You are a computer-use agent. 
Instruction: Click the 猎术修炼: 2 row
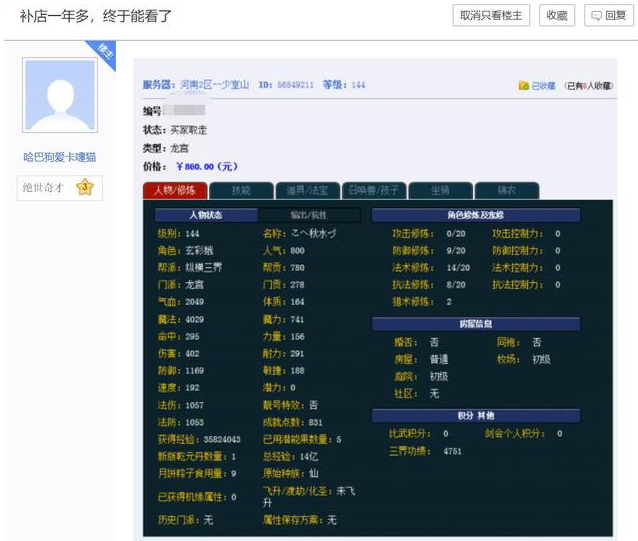click(422, 302)
